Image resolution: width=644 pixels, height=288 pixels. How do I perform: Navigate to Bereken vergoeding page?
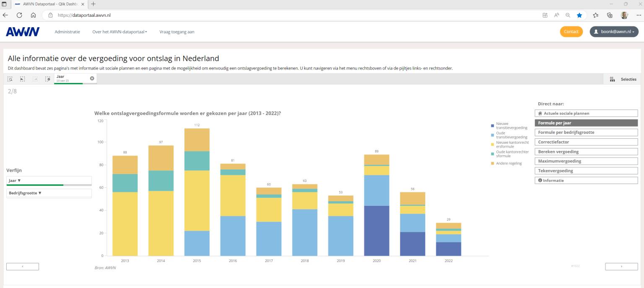click(586, 152)
